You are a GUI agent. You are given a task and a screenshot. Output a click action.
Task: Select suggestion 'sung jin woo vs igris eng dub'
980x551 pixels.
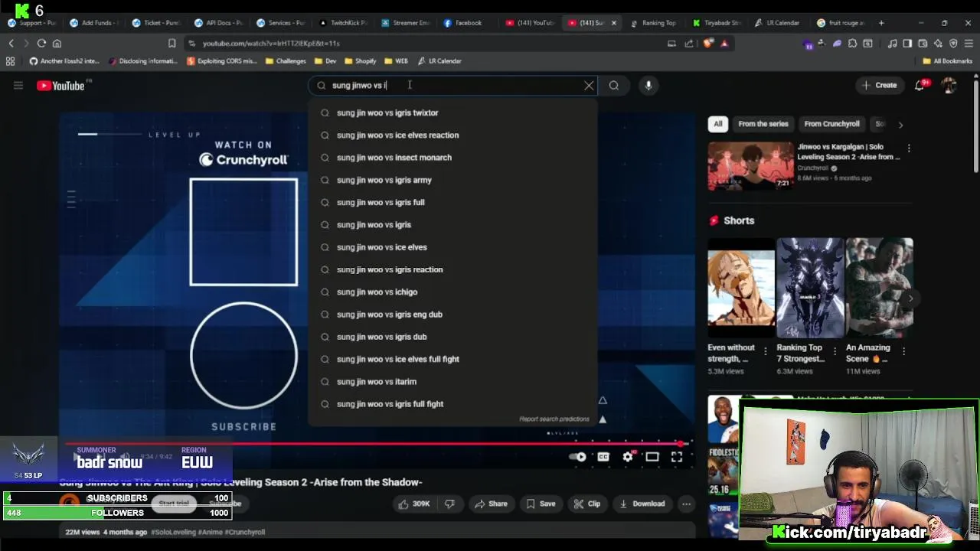(452, 315)
